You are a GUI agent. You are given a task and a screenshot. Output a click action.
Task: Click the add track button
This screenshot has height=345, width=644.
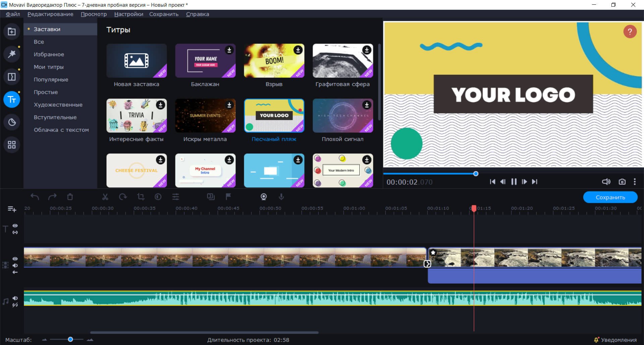pos(12,209)
